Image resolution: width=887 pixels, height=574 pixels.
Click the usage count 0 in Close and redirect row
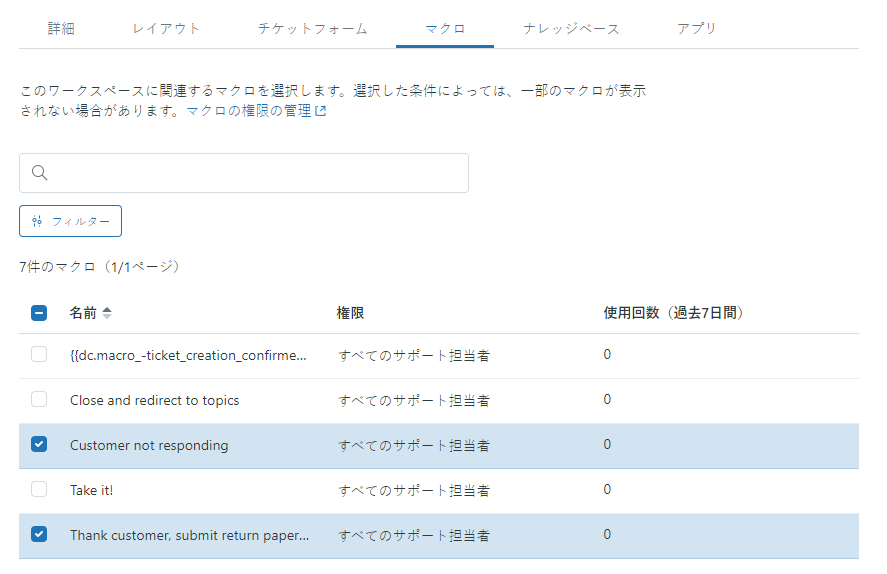click(x=607, y=399)
